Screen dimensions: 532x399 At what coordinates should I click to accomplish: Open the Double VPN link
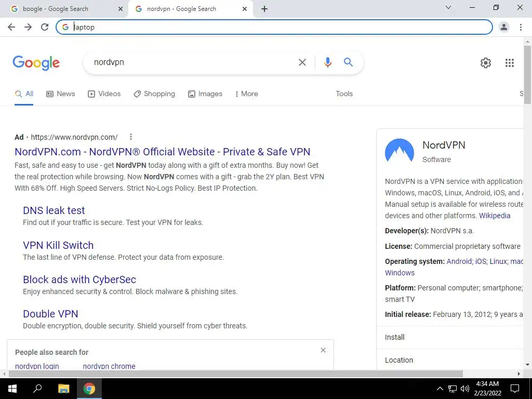click(50, 314)
